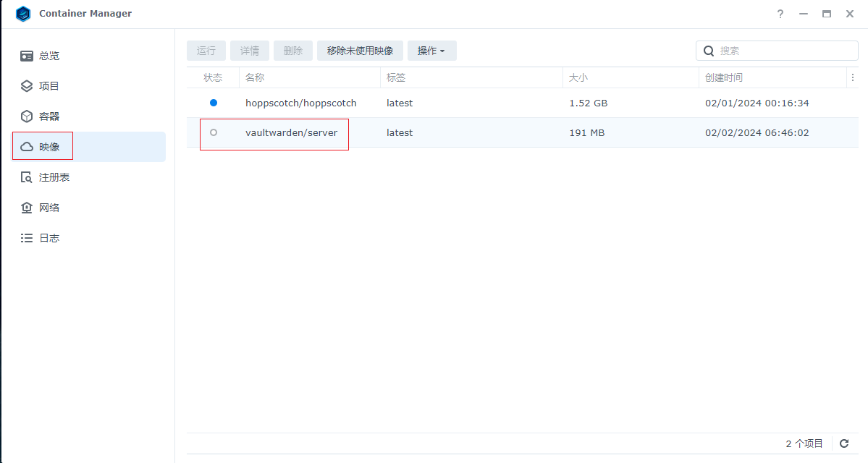The height and width of the screenshot is (463, 868).
Task: Open the 容器 containers section
Action: pyautogui.click(x=88, y=116)
